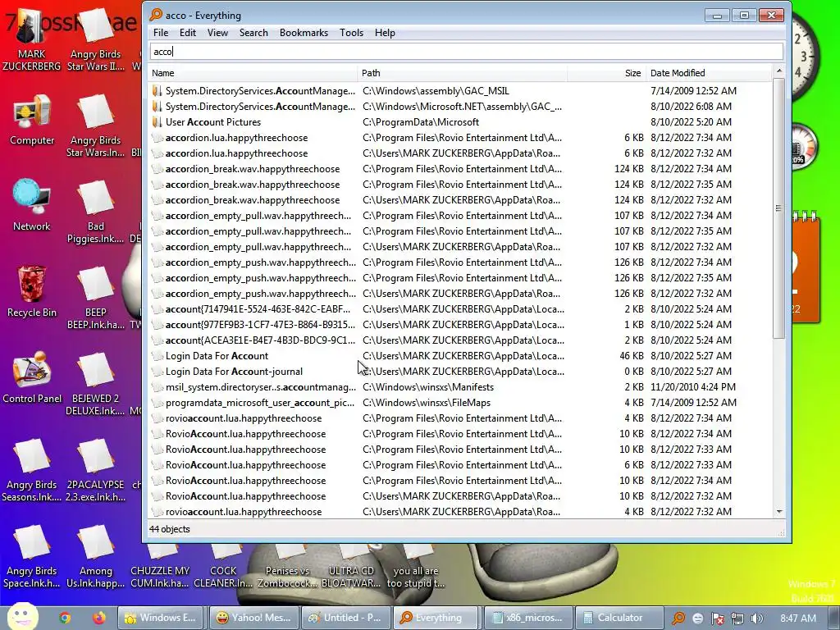This screenshot has width=840, height=630.
Task: Select the Login Data For Account result
Action: pyautogui.click(x=461, y=356)
